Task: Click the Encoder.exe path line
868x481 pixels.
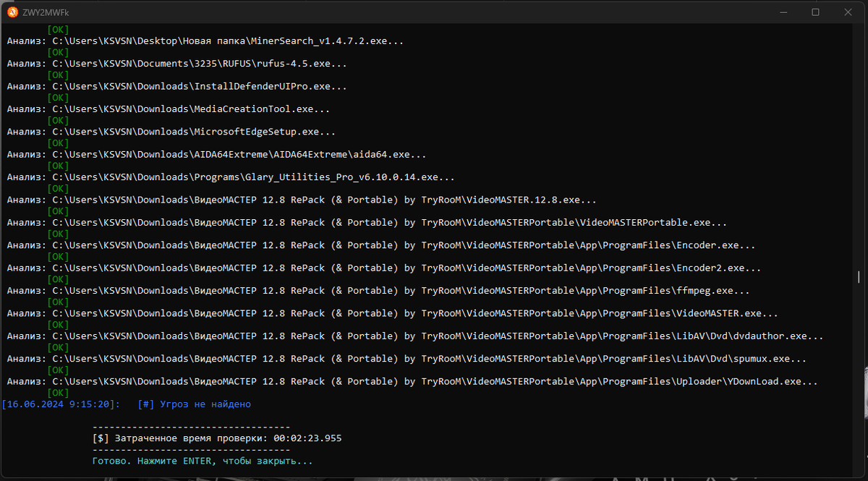Action: [381, 245]
